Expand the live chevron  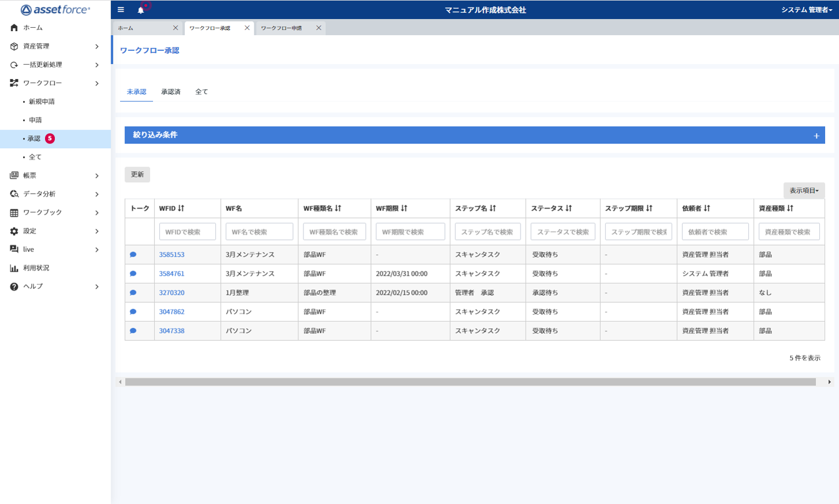[x=97, y=249]
